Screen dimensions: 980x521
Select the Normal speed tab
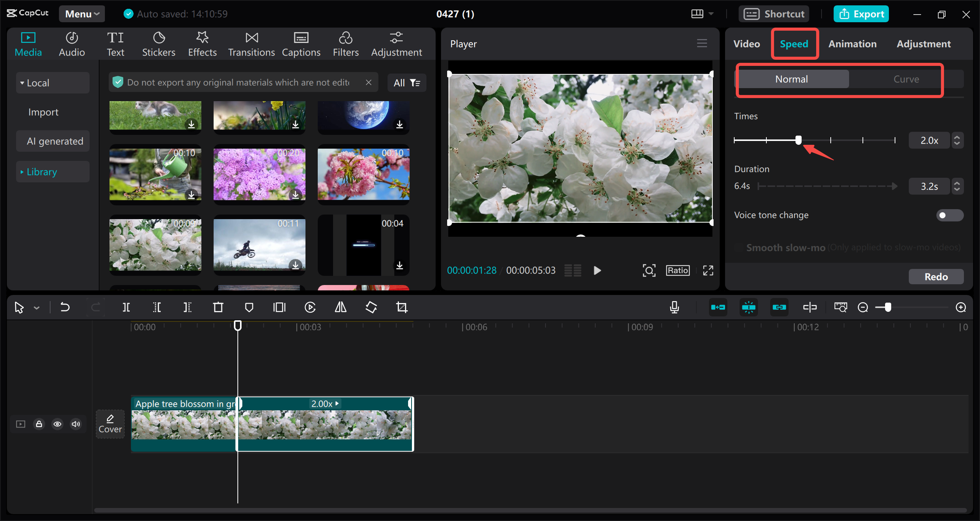click(x=792, y=79)
